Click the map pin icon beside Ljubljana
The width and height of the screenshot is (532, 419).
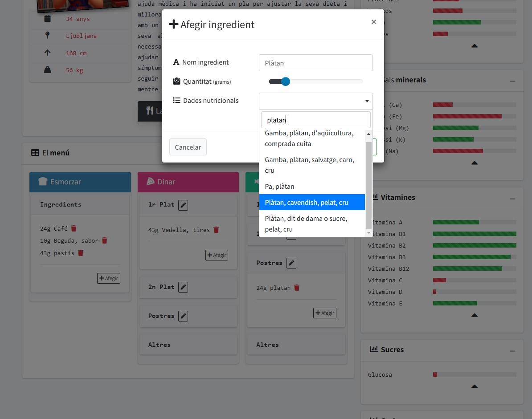48,35
